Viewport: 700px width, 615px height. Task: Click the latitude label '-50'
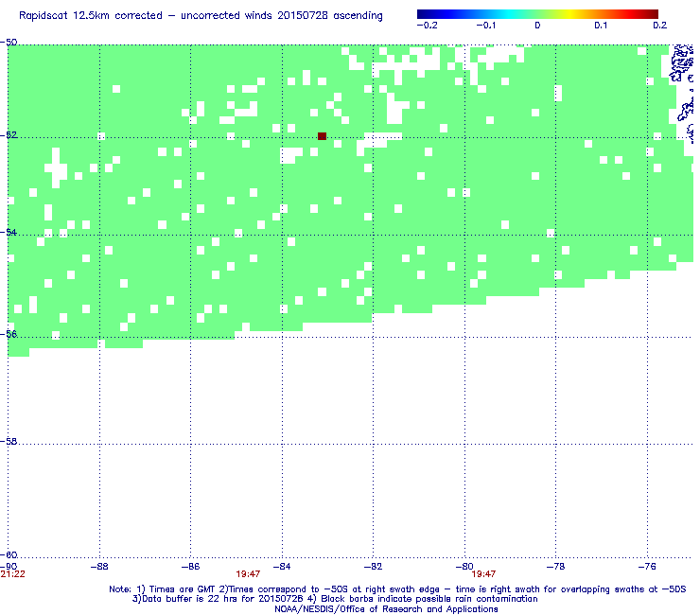9,43
